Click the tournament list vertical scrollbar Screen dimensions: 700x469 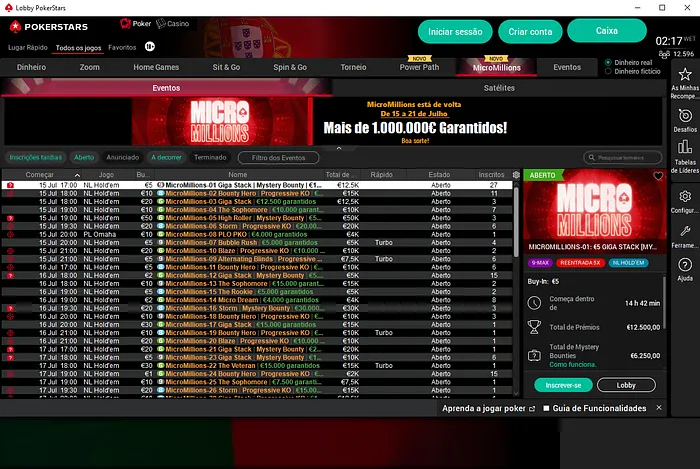(516, 223)
